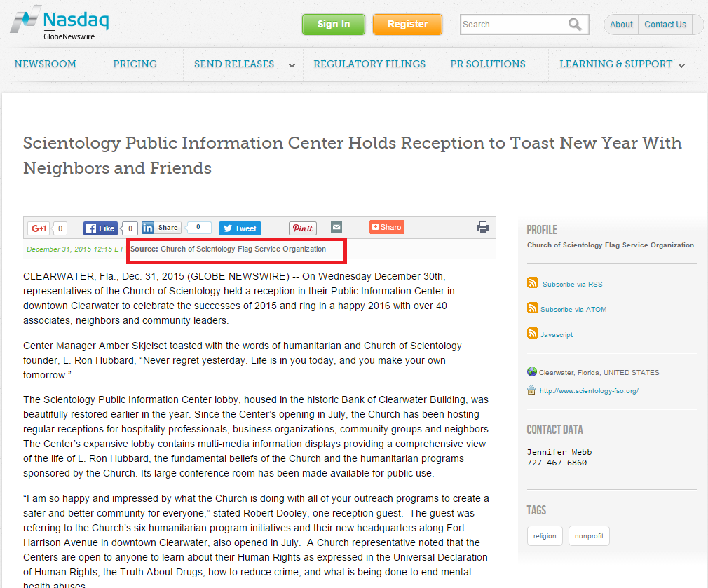Click the Google +1 count bubble
Screen dimensions: 708x588
coord(60,228)
